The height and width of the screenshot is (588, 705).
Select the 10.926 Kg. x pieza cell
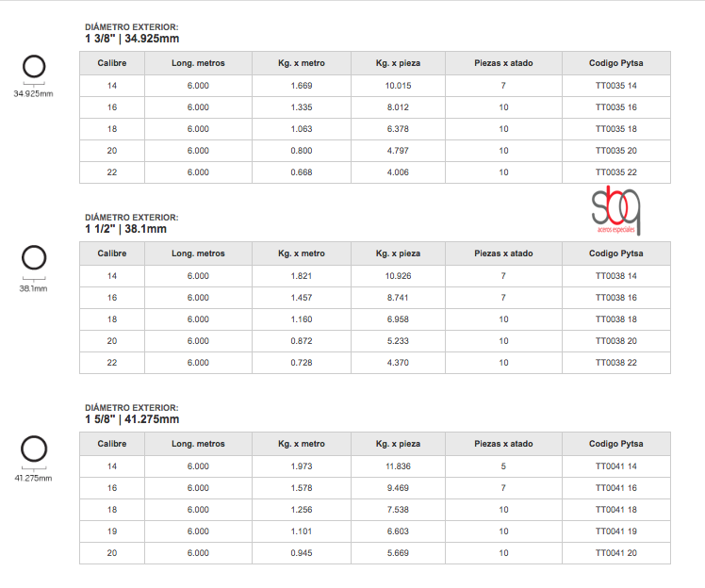(398, 276)
